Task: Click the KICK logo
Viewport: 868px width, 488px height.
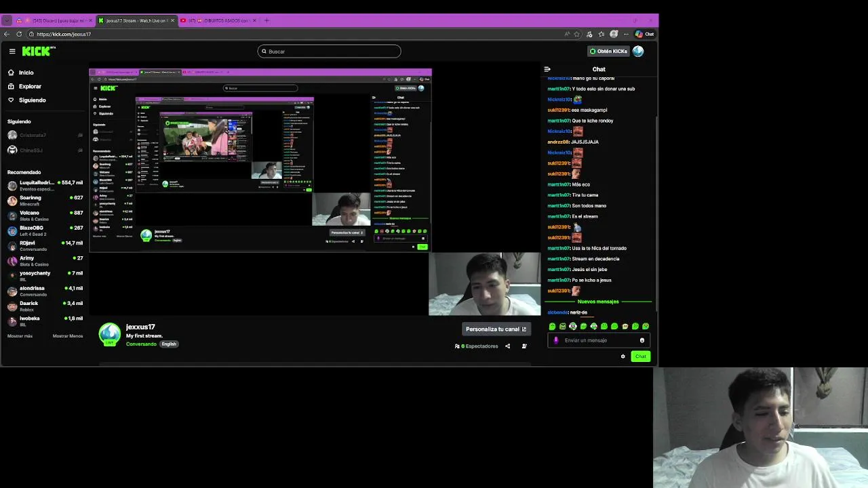Action: [x=39, y=51]
